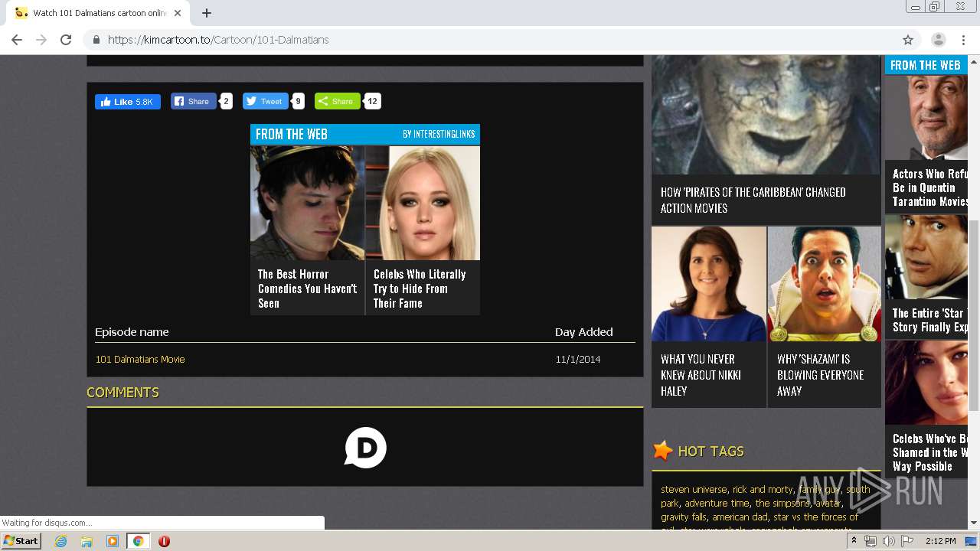Open the red Opera taskbar icon

click(164, 541)
